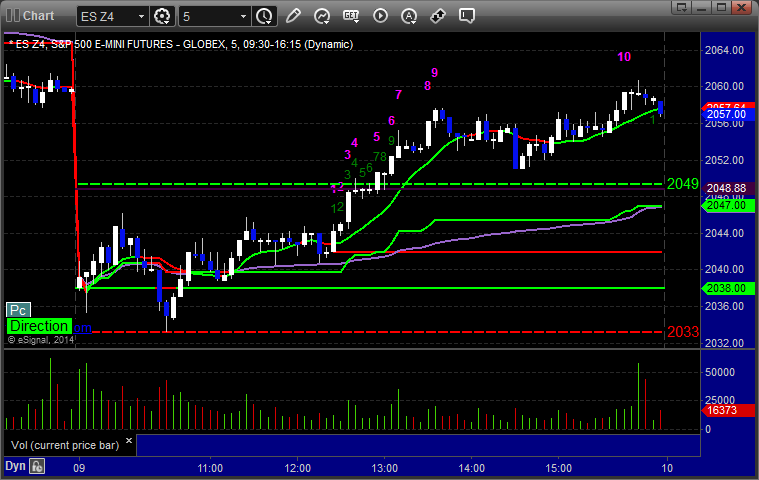Toggle the time scale lock icon
This screenshot has height=480, width=759.
(x=37, y=466)
